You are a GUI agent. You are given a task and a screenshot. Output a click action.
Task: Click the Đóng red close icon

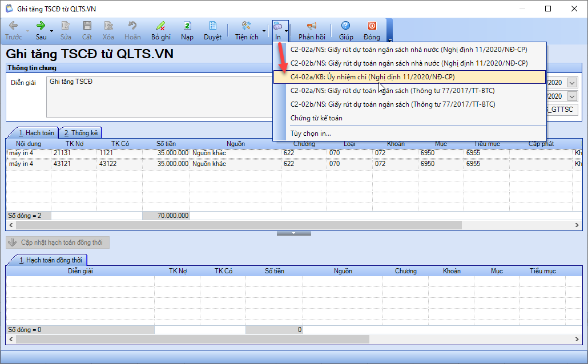(372, 26)
